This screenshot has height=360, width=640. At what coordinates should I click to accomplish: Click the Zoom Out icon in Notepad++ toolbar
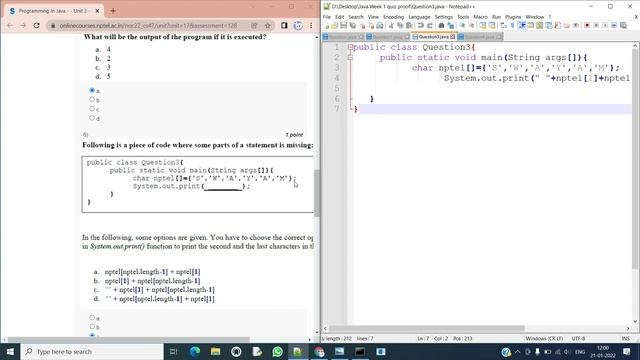coord(472,26)
